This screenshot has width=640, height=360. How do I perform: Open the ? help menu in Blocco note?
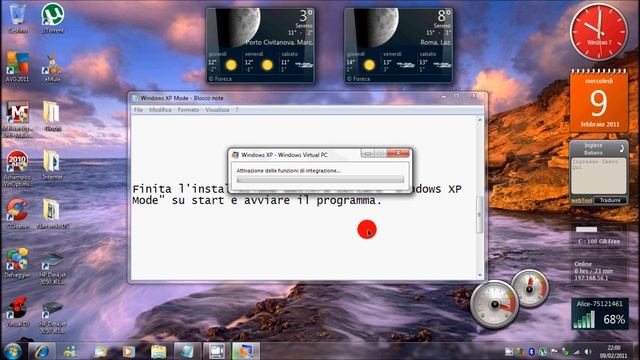coord(237,110)
